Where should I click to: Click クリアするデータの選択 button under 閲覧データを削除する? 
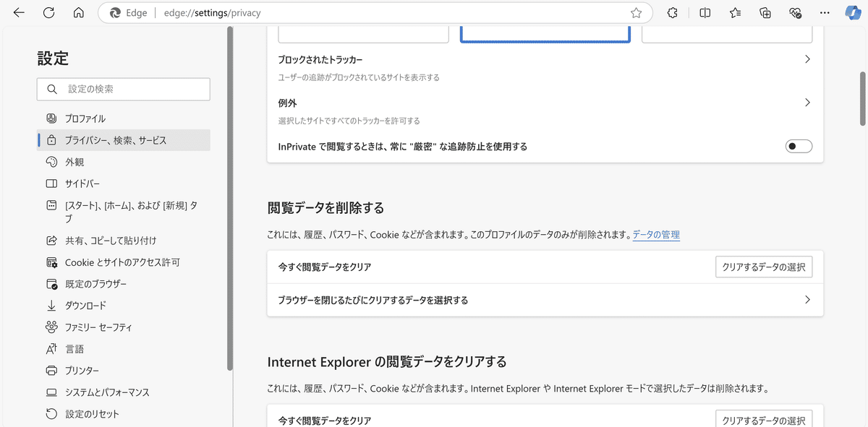tap(764, 267)
